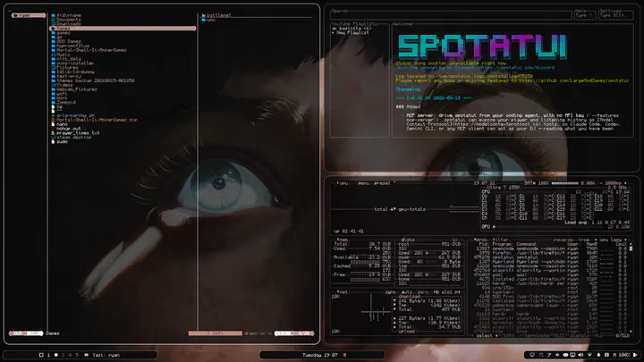Select the highlighted Games folder row
644x362 pixels.
pyautogui.click(x=123, y=29)
